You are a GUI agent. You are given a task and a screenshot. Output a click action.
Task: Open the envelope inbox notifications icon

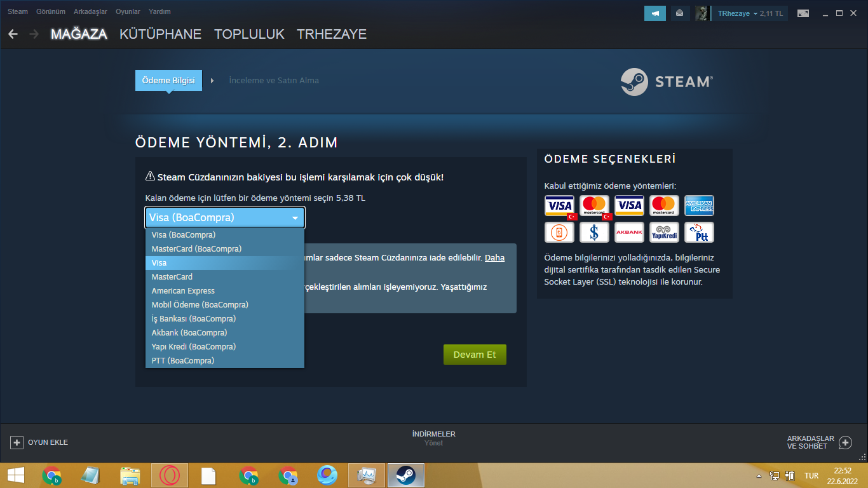pos(679,13)
